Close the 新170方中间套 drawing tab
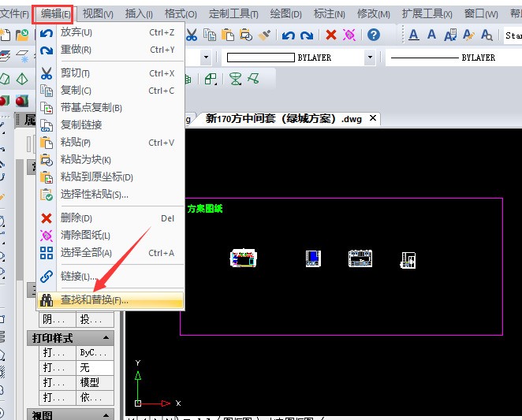This screenshot has height=420, width=522. 373,118
